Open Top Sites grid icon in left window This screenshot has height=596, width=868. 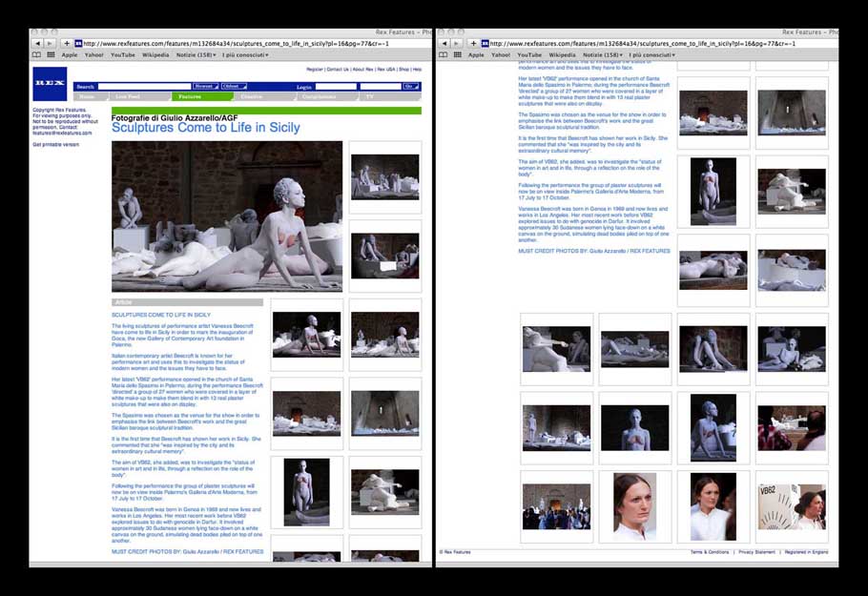51,54
